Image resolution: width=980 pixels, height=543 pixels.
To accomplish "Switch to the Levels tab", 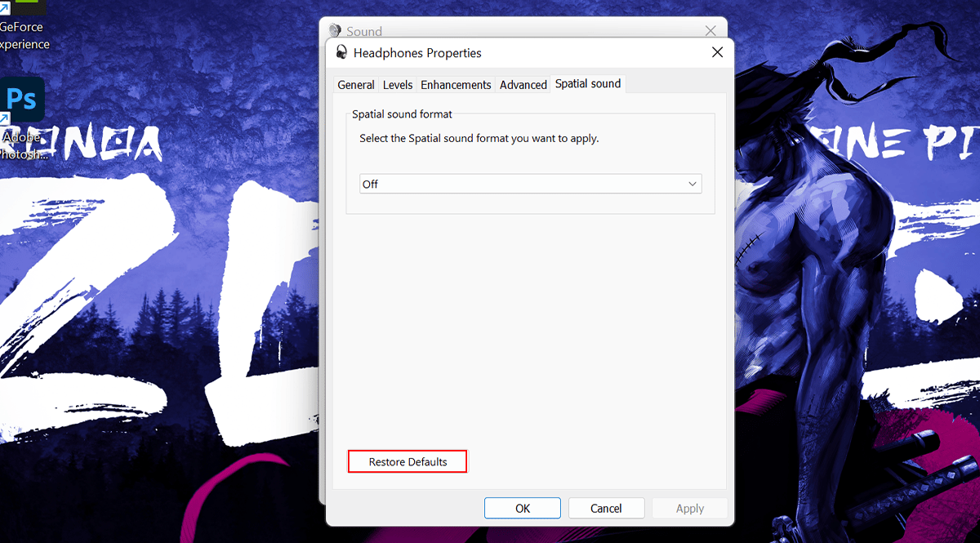I will click(x=398, y=84).
